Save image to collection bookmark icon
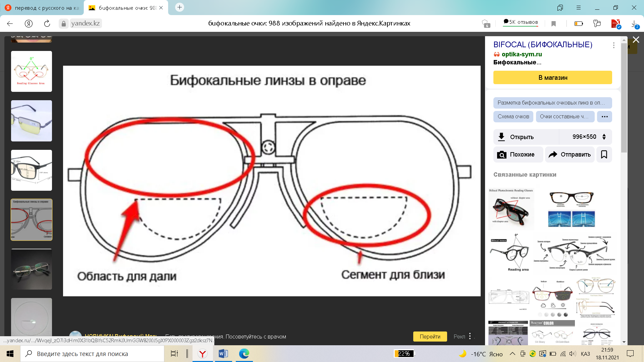This screenshot has width=644, height=362. click(x=604, y=155)
